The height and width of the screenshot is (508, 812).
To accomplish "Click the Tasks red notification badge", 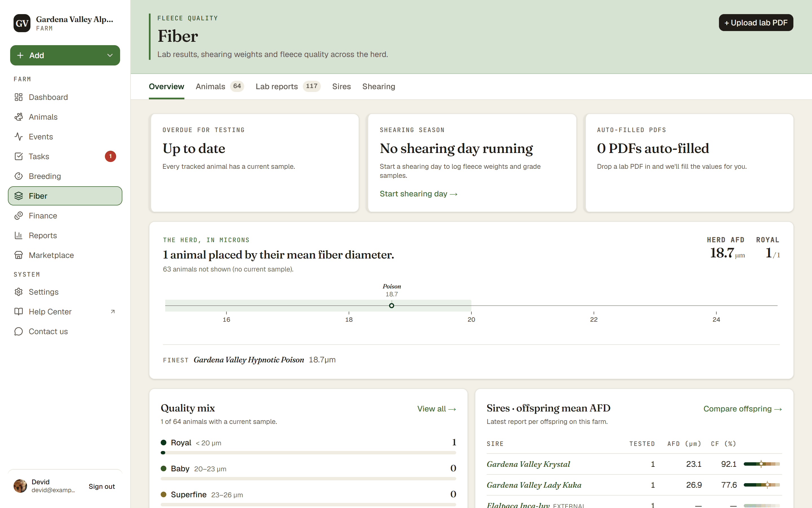I will pyautogui.click(x=111, y=156).
